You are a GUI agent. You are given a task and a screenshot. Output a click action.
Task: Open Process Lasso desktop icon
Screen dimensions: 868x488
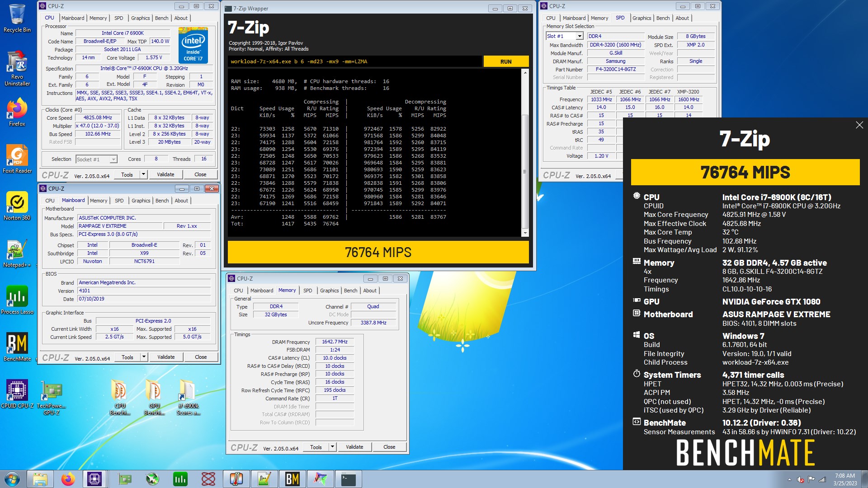click(x=17, y=300)
